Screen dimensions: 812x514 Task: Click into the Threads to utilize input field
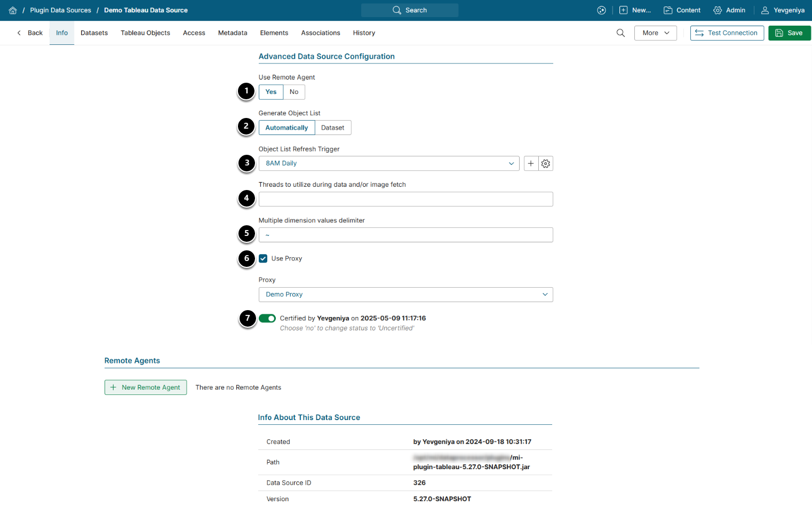point(405,200)
